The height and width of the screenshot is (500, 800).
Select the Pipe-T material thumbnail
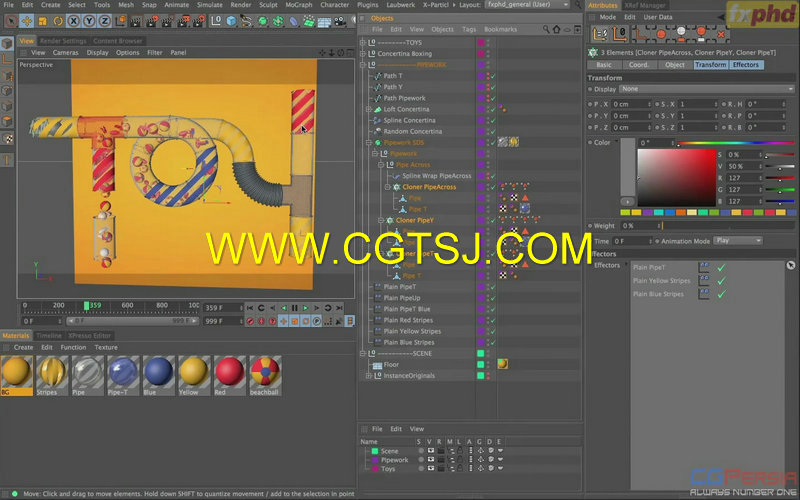pyautogui.click(x=123, y=376)
